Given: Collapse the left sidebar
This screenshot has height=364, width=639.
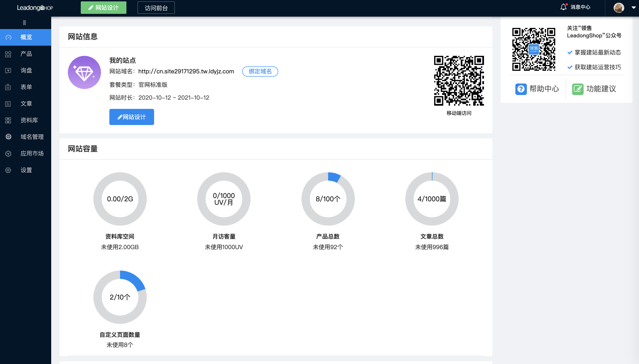Looking at the screenshot, I should tap(24, 22).
